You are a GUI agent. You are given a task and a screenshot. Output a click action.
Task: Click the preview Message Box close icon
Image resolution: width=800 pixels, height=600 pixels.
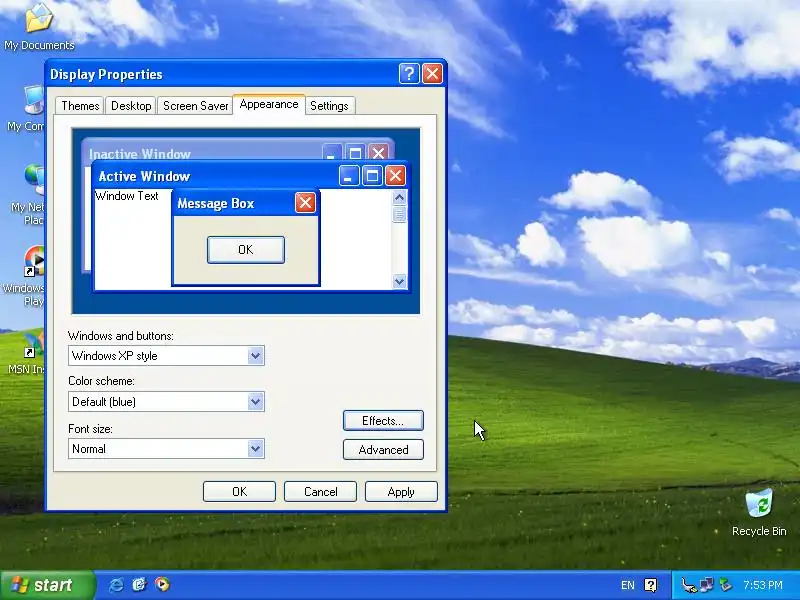305,203
